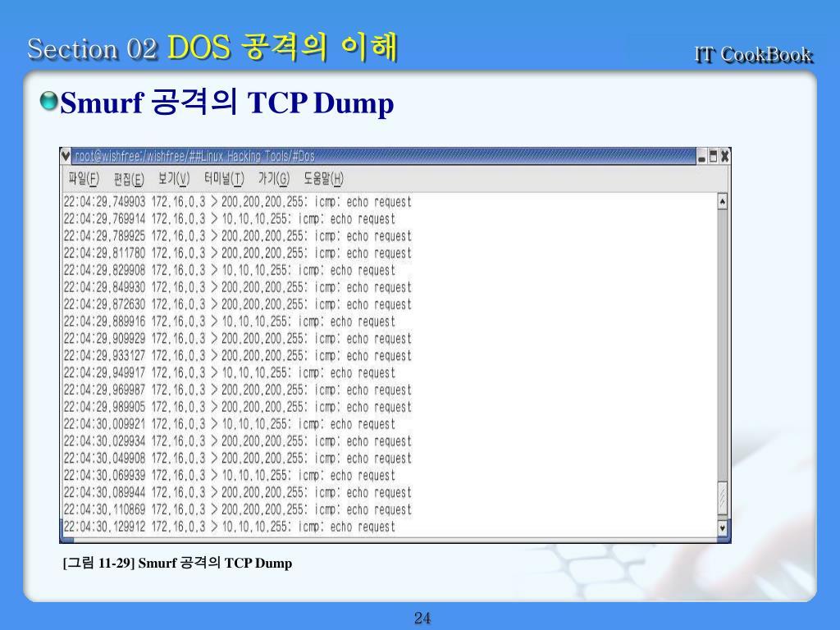The width and height of the screenshot is (840, 630).
Task: Select the line with timestamp 22:04:30.110869
Action: tap(237, 510)
